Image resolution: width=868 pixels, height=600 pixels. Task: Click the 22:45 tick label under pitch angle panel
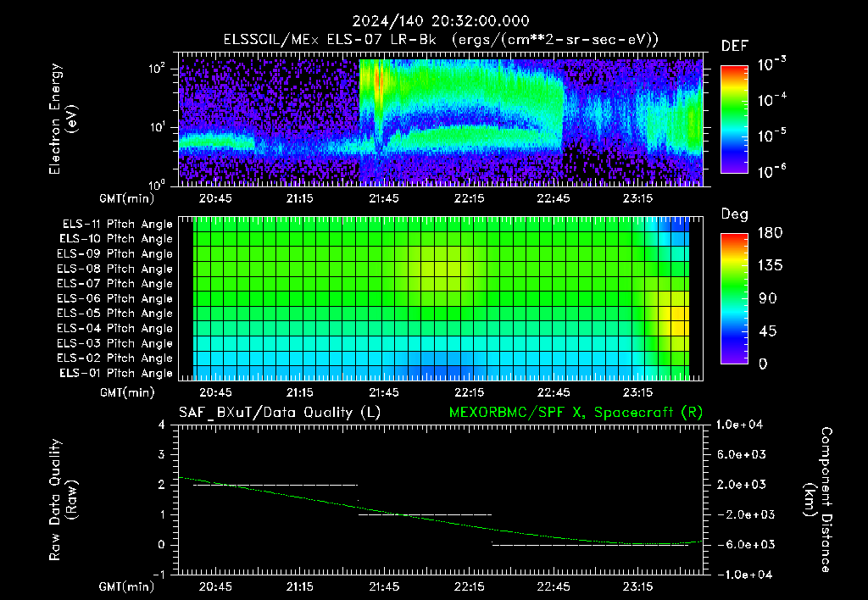pyautogui.click(x=554, y=392)
